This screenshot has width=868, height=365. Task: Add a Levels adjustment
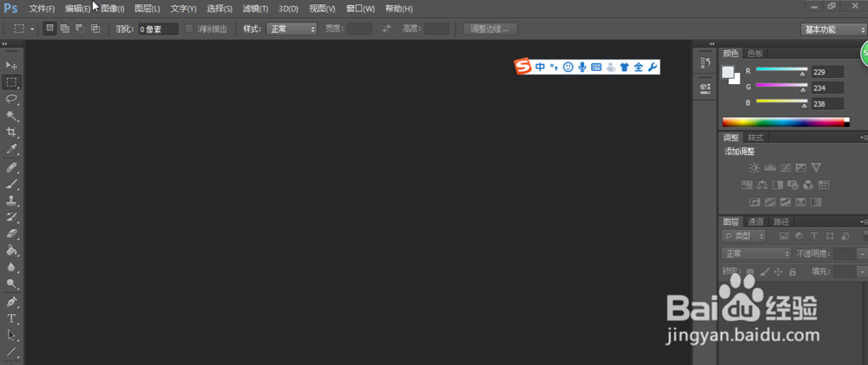[769, 167]
